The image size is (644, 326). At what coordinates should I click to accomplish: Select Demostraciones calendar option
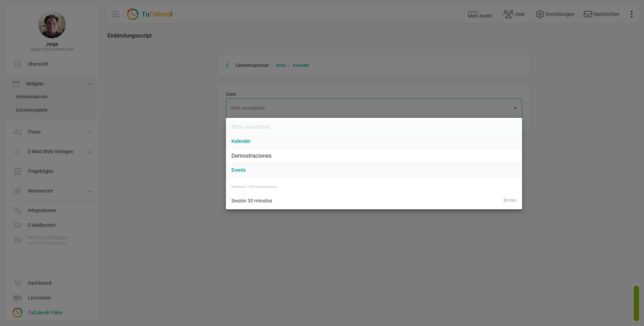pos(374,156)
